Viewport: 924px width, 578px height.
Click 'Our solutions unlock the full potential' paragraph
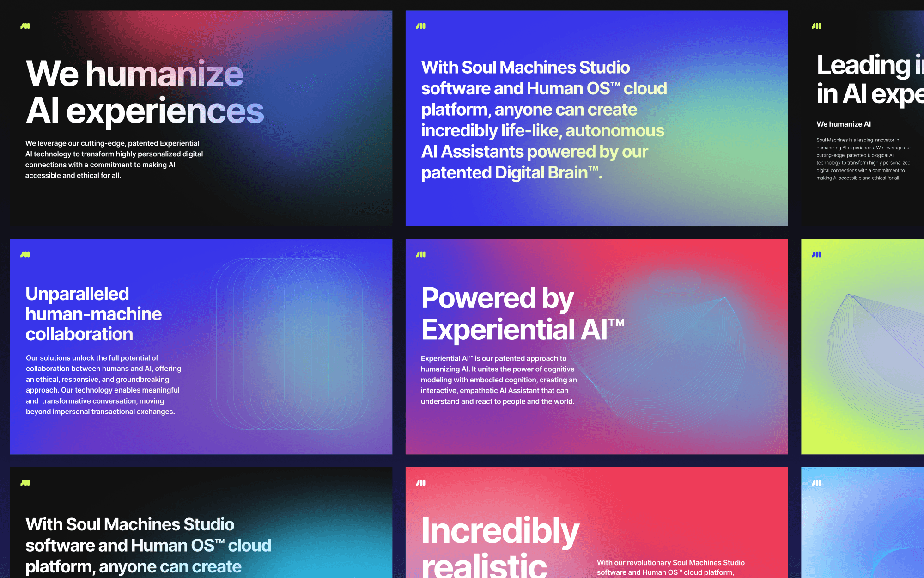coord(103,385)
